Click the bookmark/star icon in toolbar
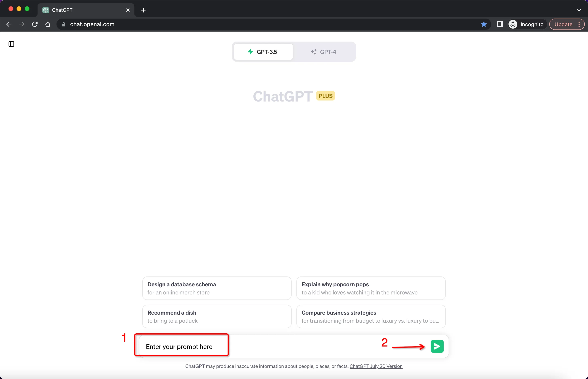The height and width of the screenshot is (379, 588). pyautogui.click(x=483, y=24)
